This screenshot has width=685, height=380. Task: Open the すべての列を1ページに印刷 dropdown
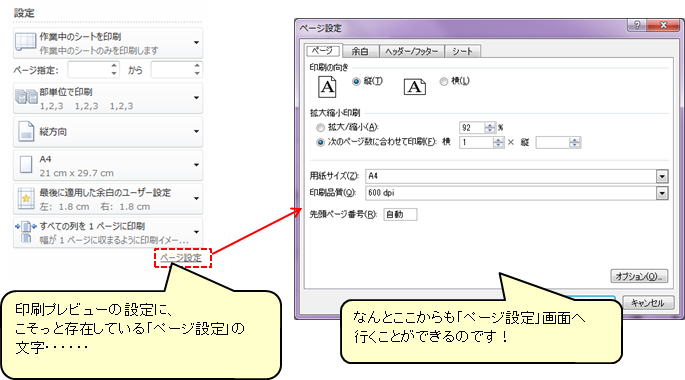click(x=108, y=232)
